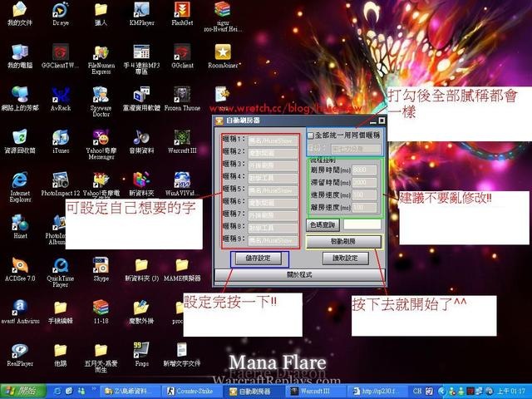532x399 pixels.
Task: Launch the Warcraft III desktop shortcut
Action: (182, 141)
